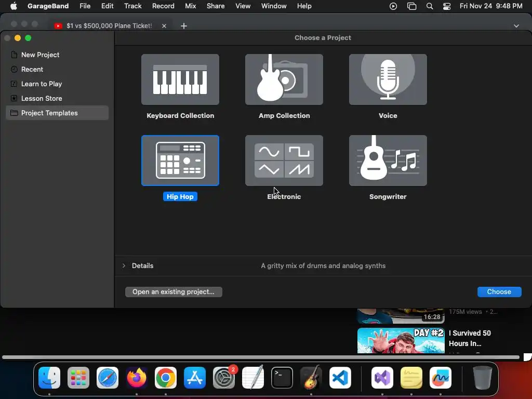Open Terminal from the Dock
The image size is (532, 399).
pyautogui.click(x=282, y=378)
